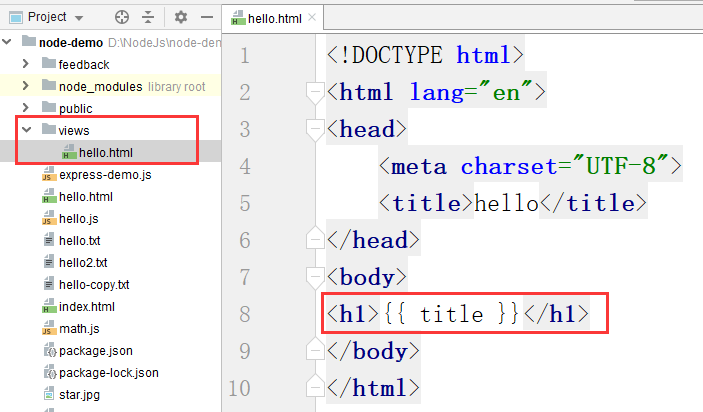Select hello-copy.txt file
This screenshot has width=703, height=412.
[94, 285]
